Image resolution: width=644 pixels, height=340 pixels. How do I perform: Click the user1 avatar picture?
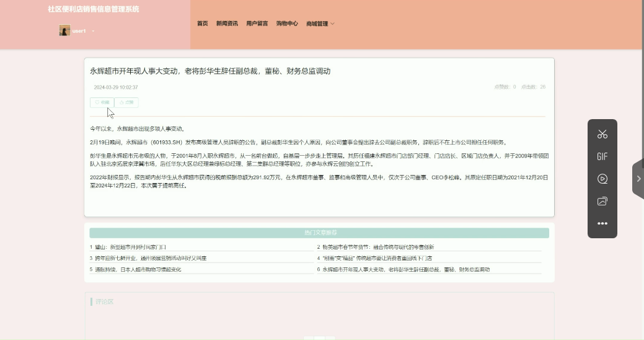[x=64, y=30]
